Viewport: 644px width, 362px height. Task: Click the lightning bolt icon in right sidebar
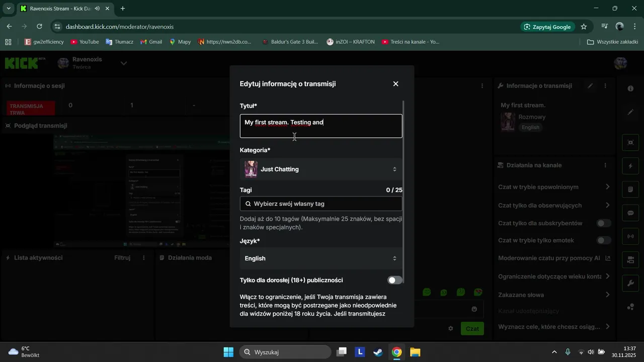[x=630, y=166]
